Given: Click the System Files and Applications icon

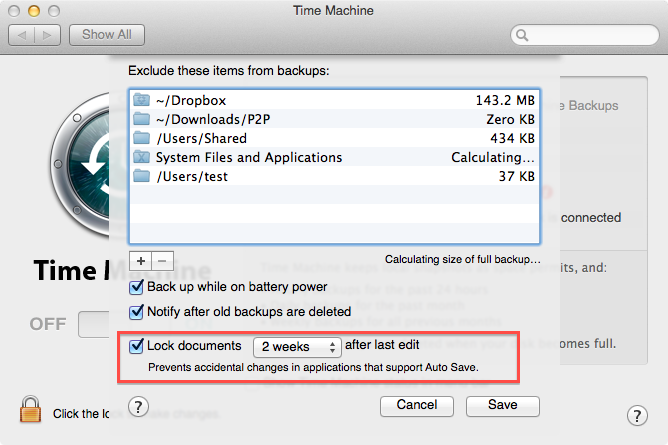Looking at the screenshot, I should point(141,157).
